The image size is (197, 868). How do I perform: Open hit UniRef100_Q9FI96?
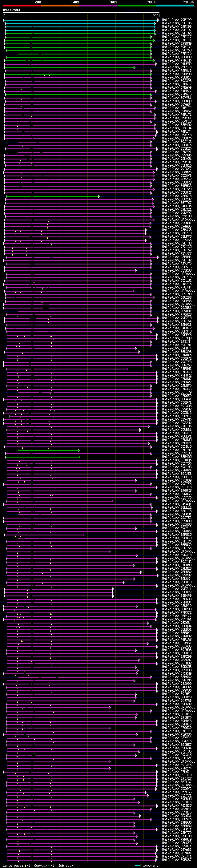(x=177, y=24)
